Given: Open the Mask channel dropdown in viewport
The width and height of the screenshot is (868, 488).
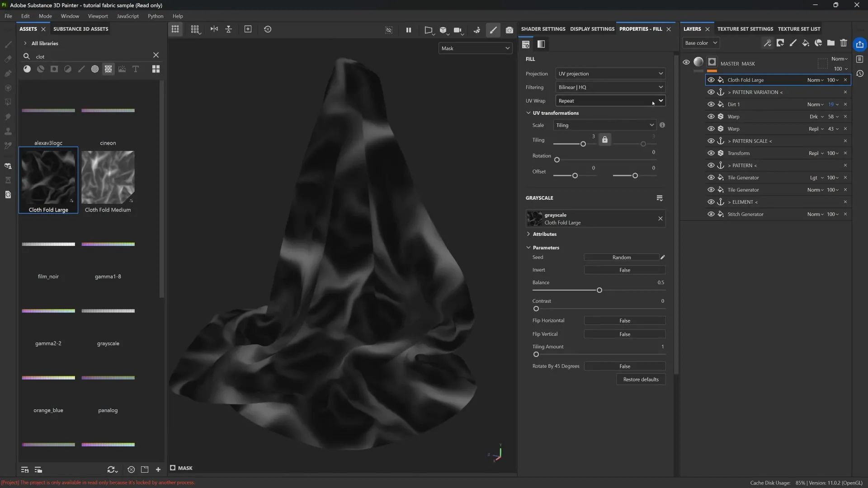Looking at the screenshot, I should 475,48.
